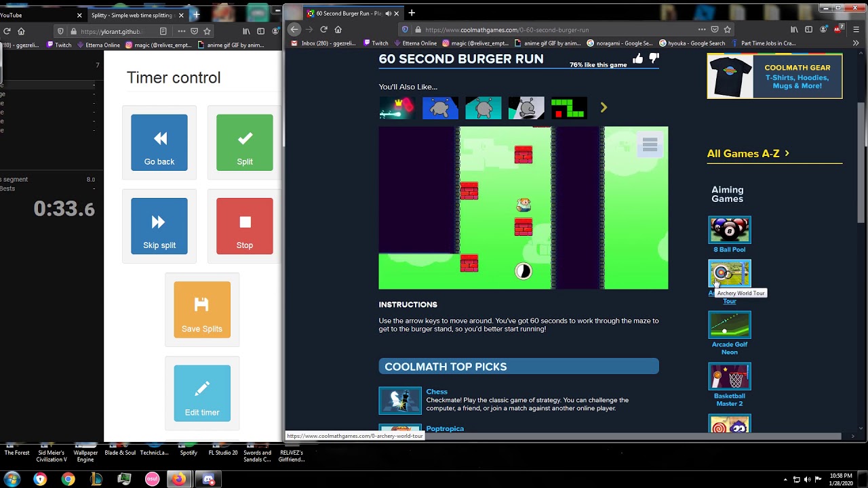Save coolmathgames page to Pocket
Image resolution: width=868 pixels, height=488 pixels.
pos(714,29)
